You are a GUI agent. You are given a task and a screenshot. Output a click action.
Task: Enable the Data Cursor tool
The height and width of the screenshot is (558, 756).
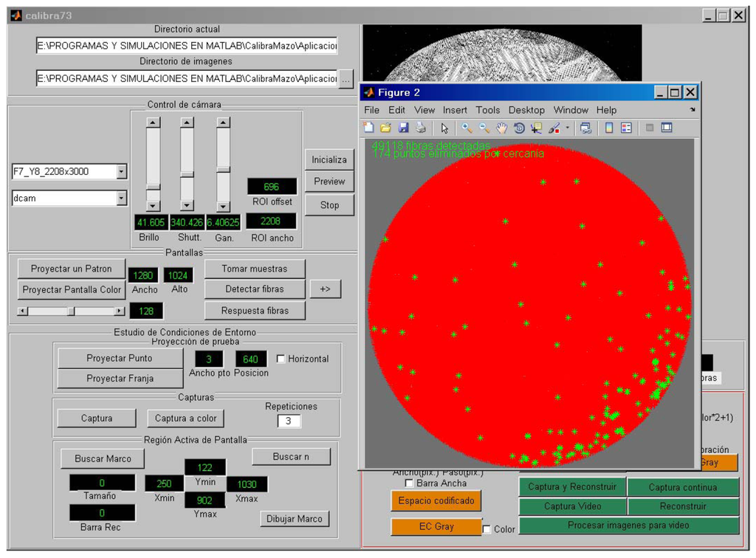536,128
